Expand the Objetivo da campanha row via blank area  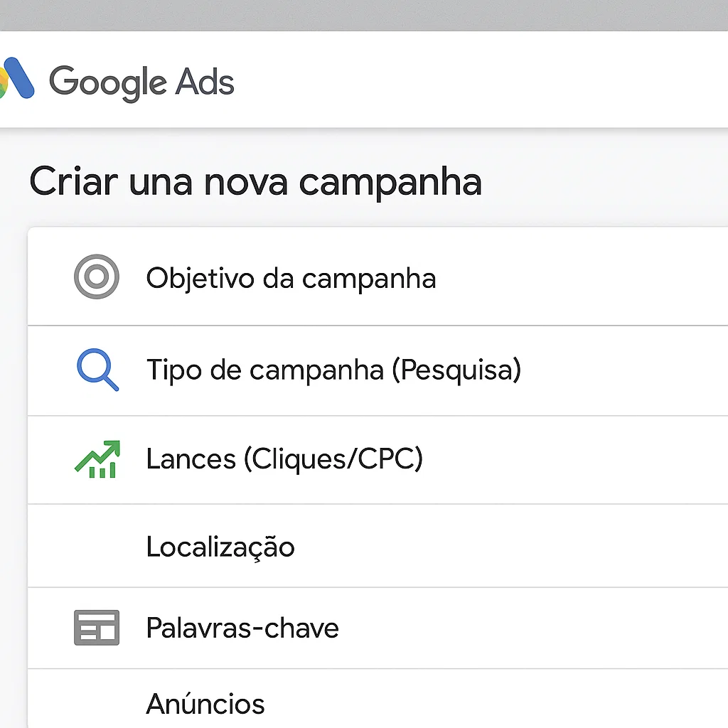[x=582, y=277]
